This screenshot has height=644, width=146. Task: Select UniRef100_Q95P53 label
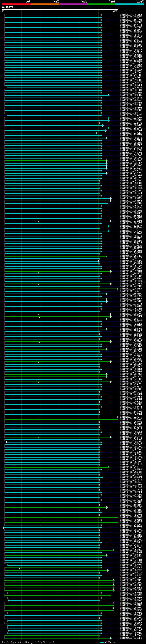[131, 329]
